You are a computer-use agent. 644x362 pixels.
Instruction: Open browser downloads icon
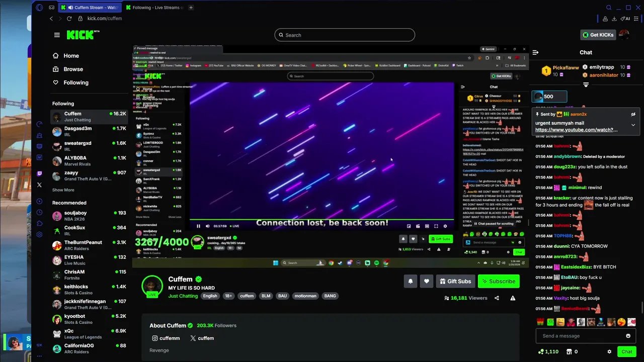coord(614,19)
